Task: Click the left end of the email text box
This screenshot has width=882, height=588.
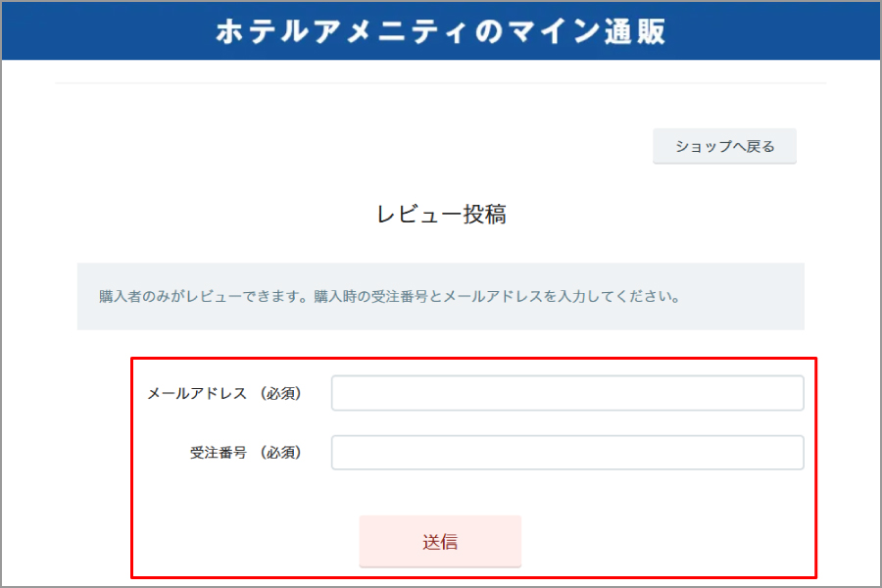Action: coord(343,393)
